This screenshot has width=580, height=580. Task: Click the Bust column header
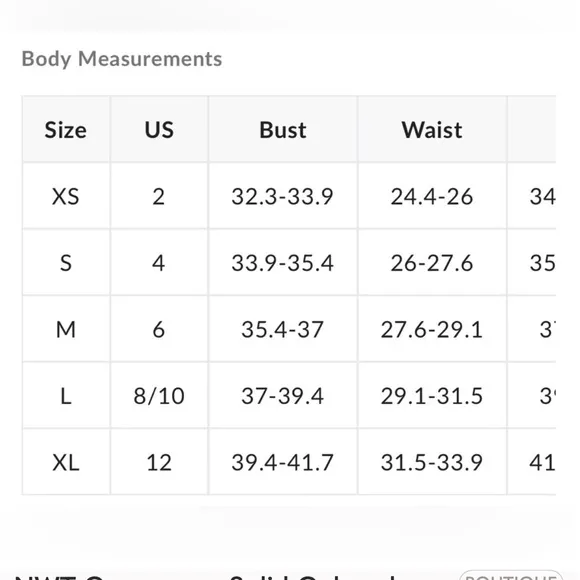click(283, 129)
